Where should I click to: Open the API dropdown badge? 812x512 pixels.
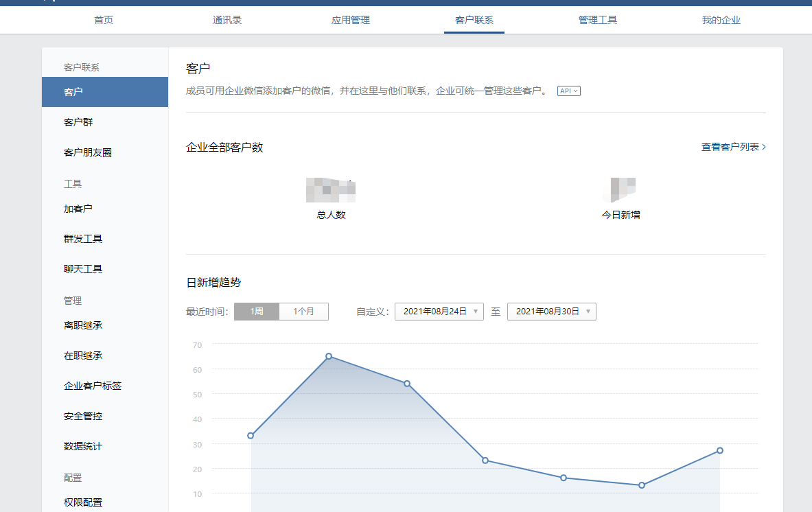tap(568, 91)
